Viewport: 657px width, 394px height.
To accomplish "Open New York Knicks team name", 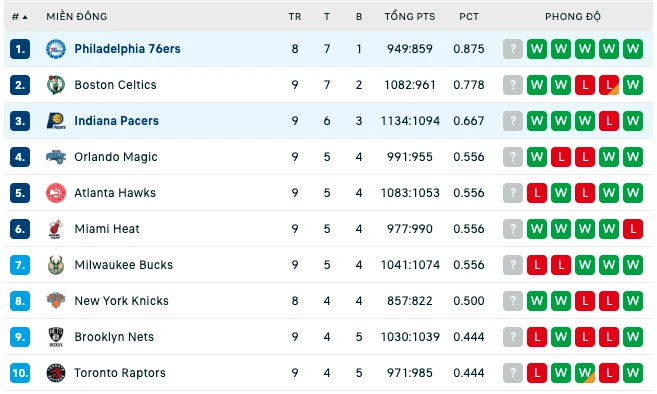I will 122,301.
